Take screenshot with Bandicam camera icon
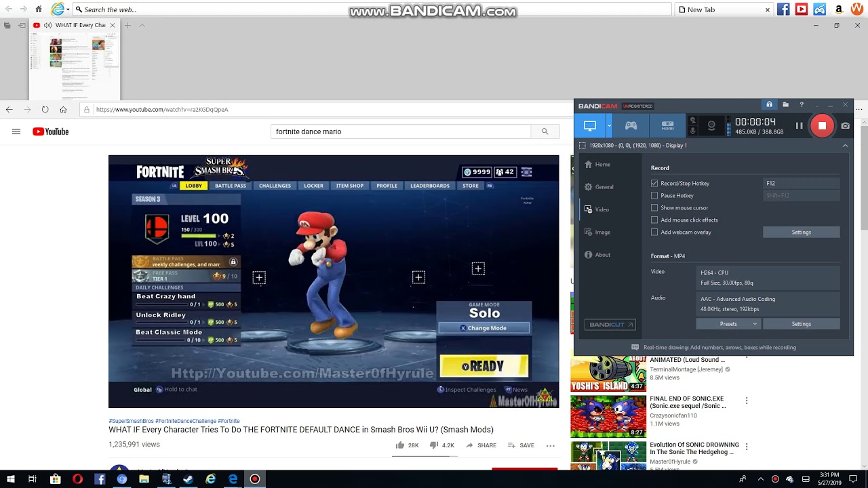 (845, 125)
